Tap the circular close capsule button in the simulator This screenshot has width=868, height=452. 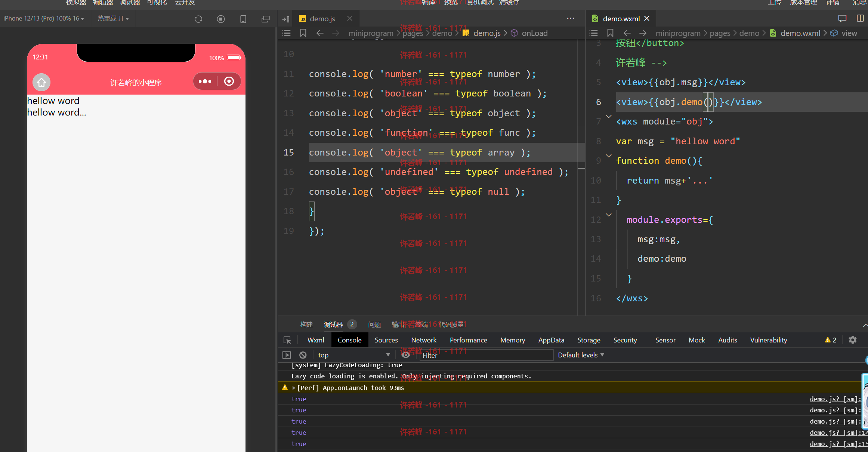pos(229,81)
